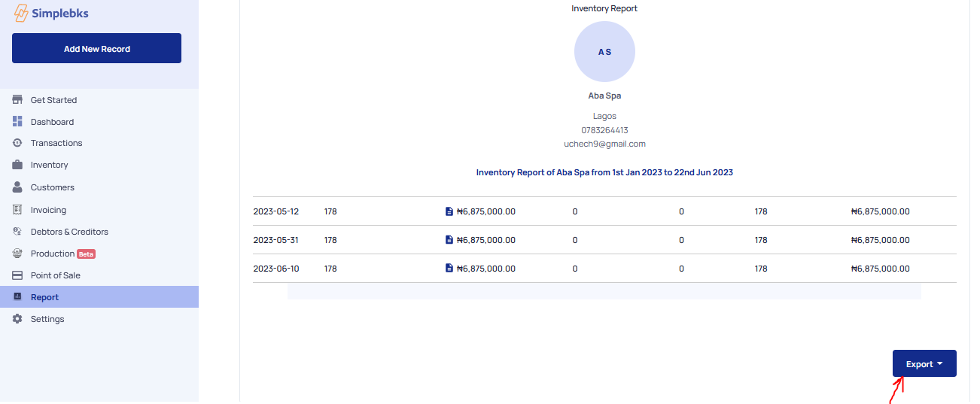Open the Export dropdown button
Image resolution: width=980 pixels, height=404 pixels.
[x=924, y=363]
